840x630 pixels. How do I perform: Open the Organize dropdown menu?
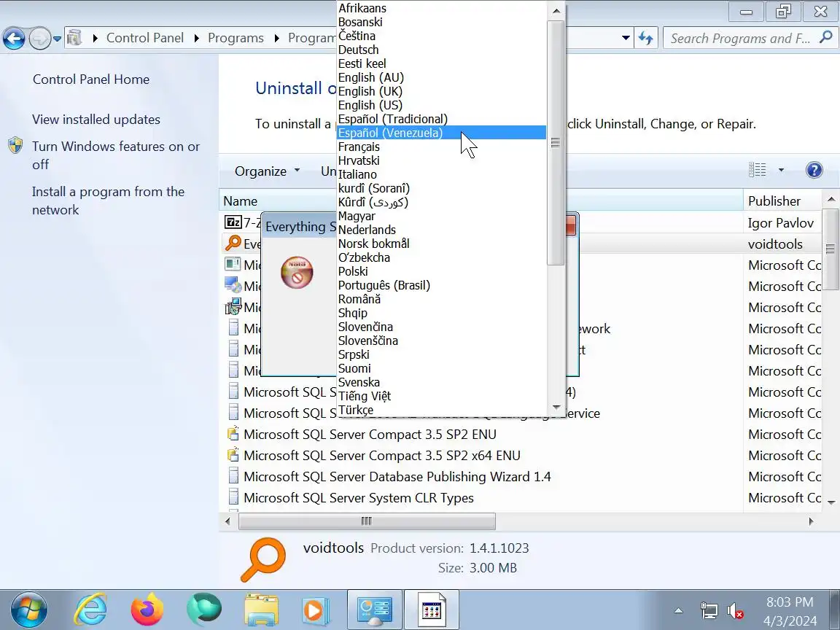point(267,171)
